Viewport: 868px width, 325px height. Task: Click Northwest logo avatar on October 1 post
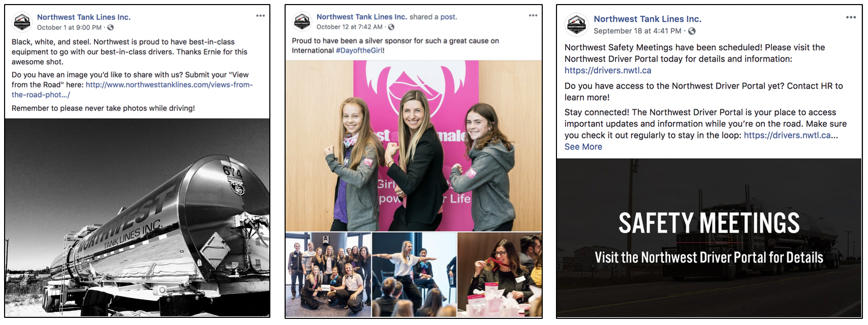[22, 22]
